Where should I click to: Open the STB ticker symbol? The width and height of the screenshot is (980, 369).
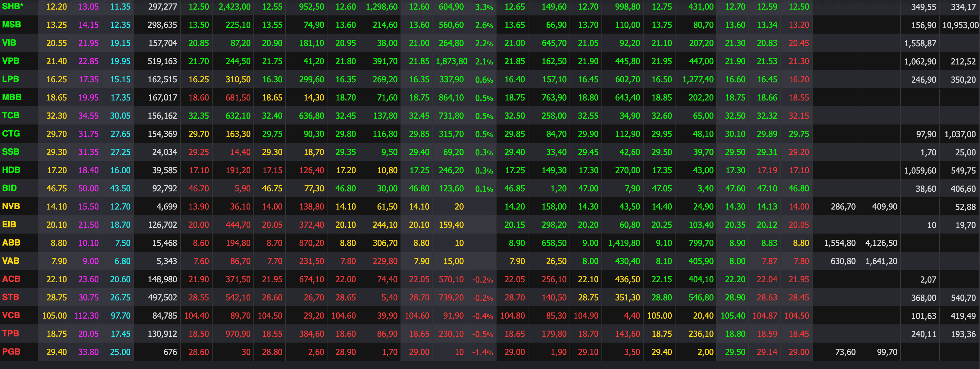pyautogui.click(x=10, y=297)
